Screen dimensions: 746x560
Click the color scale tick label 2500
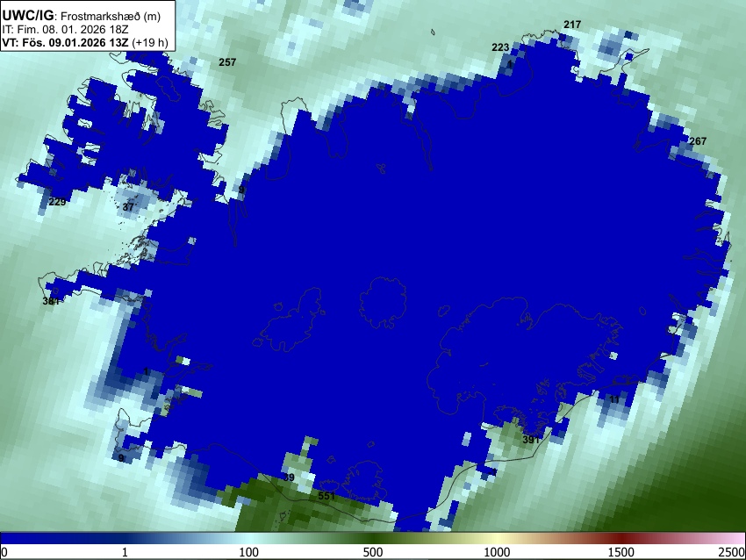tap(732, 552)
